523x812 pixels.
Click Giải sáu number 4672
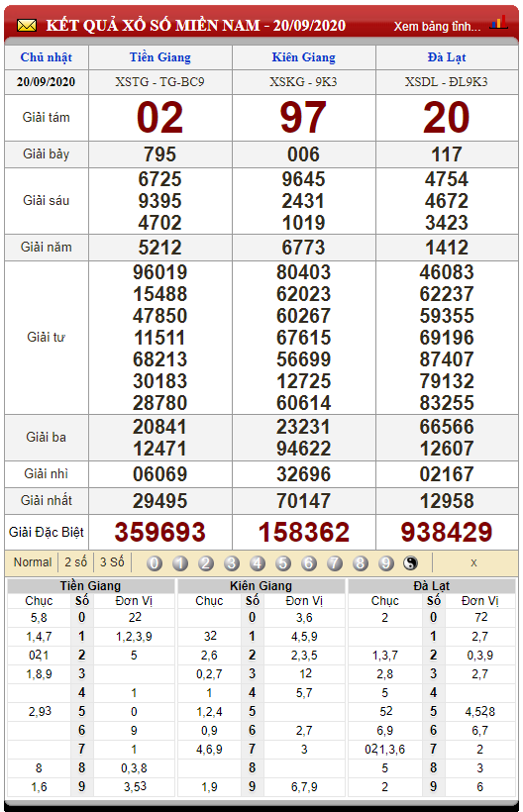pyautogui.click(x=447, y=201)
